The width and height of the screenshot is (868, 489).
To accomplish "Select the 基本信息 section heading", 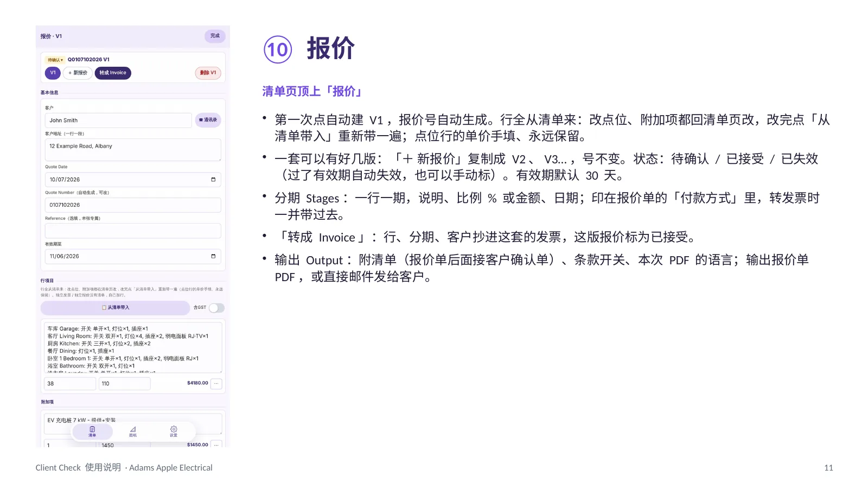I will coord(49,93).
